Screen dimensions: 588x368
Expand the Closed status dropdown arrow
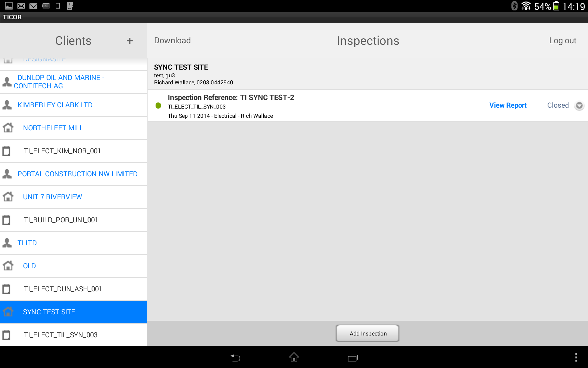(x=579, y=105)
